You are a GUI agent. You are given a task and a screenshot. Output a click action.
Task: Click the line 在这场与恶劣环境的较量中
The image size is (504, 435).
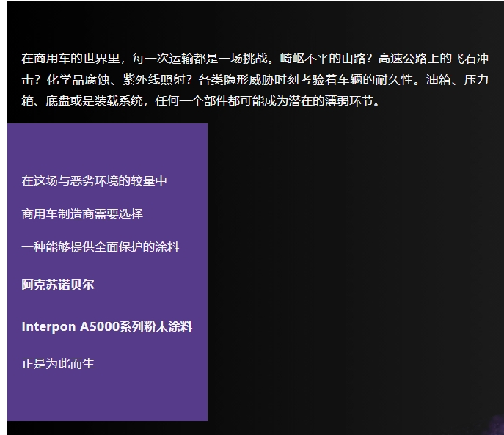(94, 180)
